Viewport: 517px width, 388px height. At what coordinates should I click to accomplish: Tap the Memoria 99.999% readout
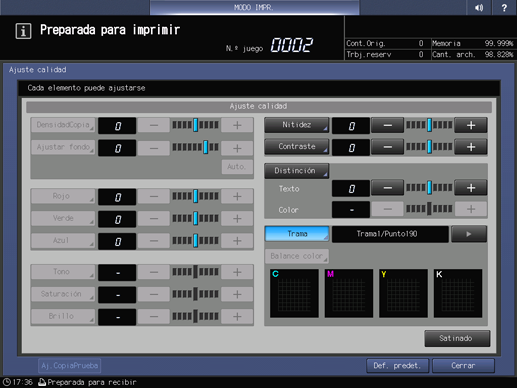click(x=473, y=43)
